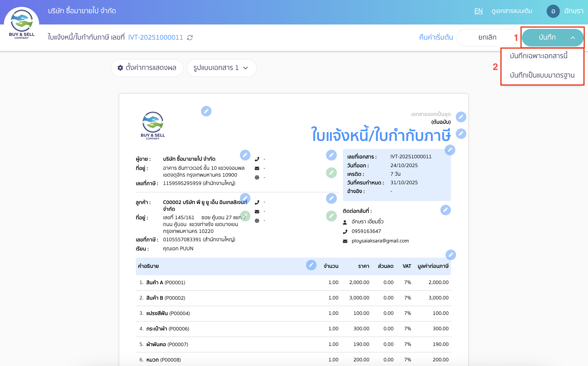588x366 pixels.
Task: Edit seller info with the pencil beside ผู้ขาย
Action: [x=245, y=155]
